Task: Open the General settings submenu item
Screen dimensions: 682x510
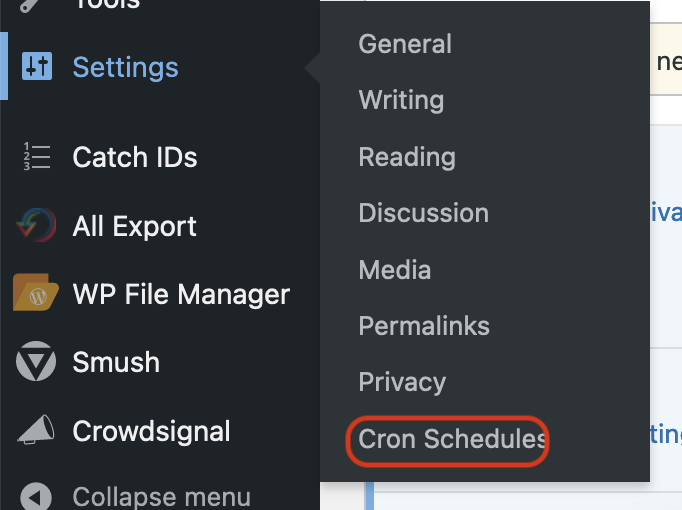Action: [x=405, y=44]
